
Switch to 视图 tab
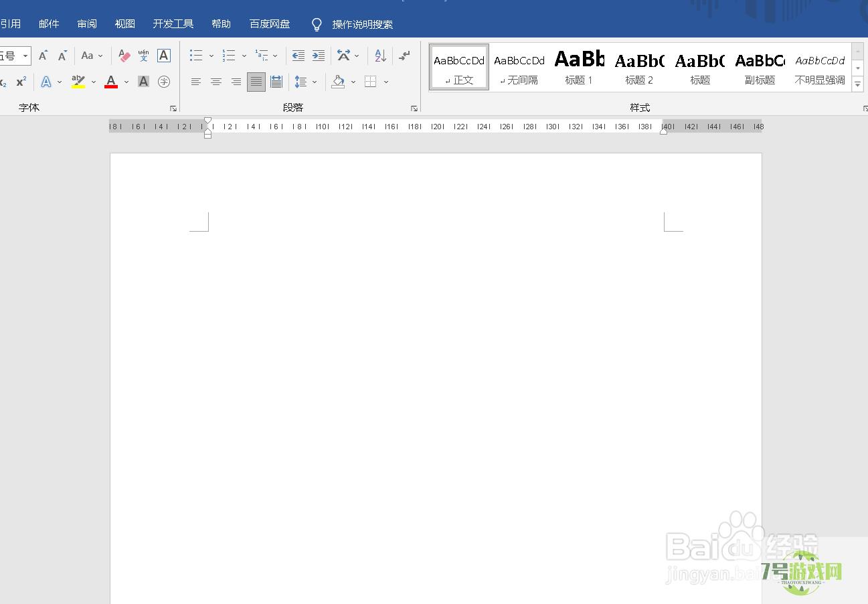[125, 23]
